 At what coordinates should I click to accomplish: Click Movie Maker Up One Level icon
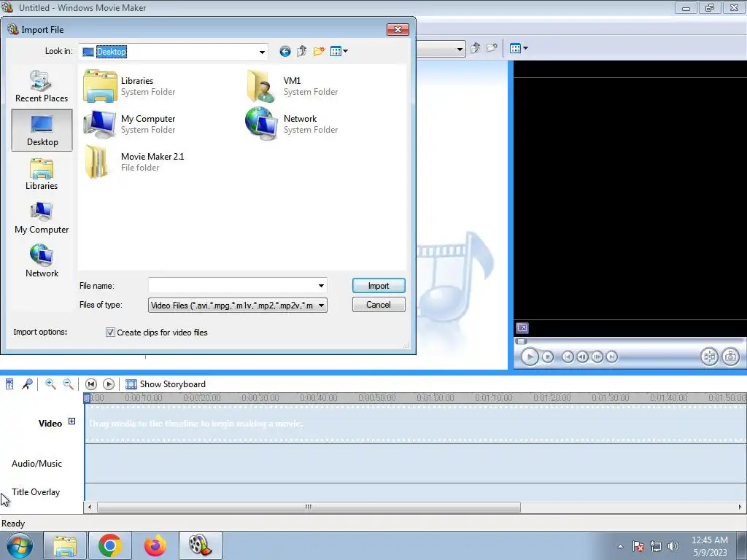pos(475,48)
